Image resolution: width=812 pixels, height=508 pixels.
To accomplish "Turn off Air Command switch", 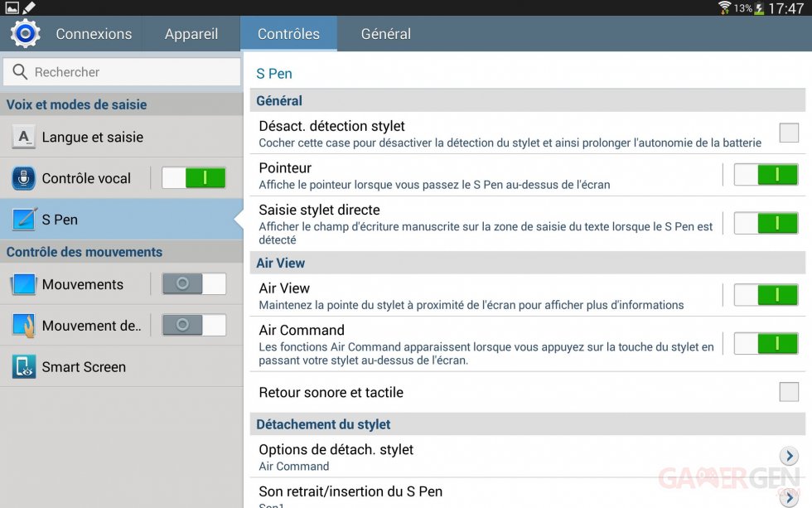I will [766, 342].
